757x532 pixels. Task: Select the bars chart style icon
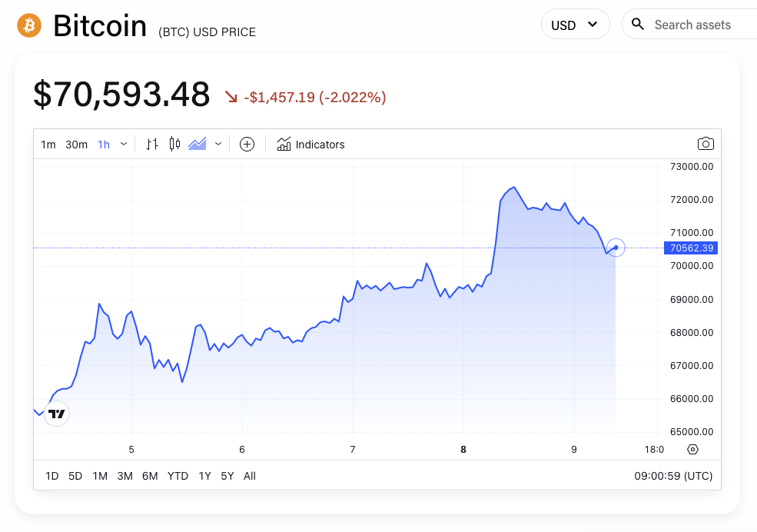pyautogui.click(x=151, y=144)
